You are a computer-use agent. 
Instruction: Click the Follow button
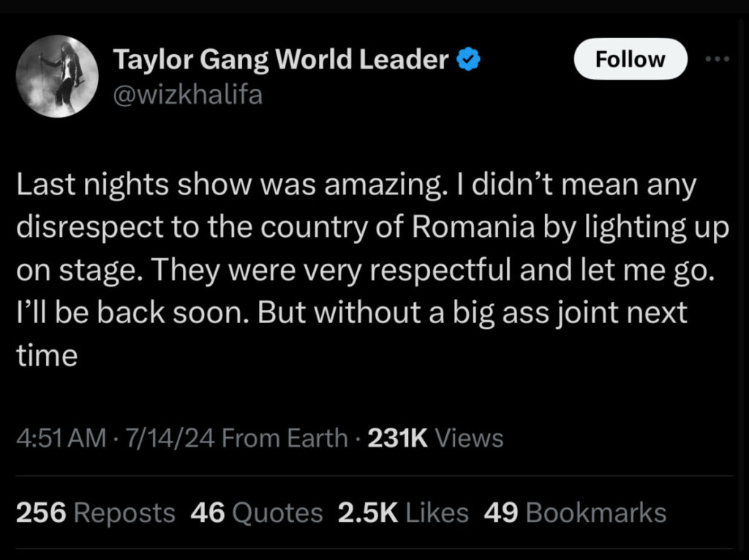click(x=631, y=59)
